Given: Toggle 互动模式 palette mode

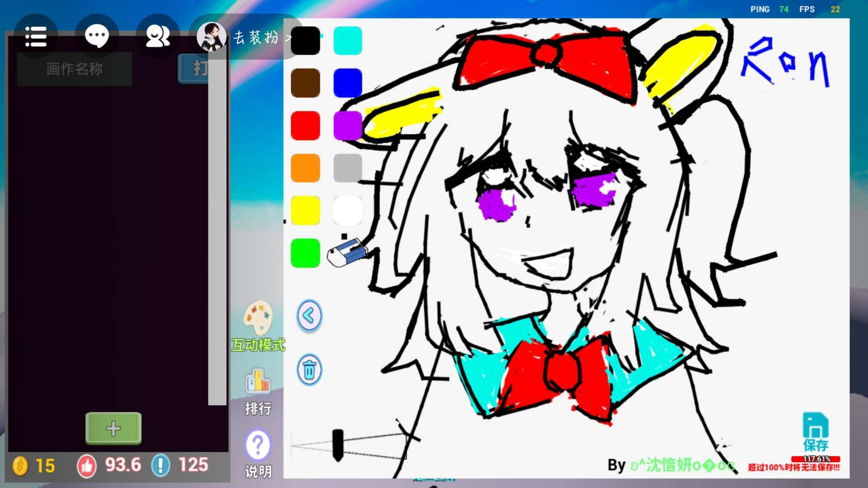Looking at the screenshot, I should point(258,318).
